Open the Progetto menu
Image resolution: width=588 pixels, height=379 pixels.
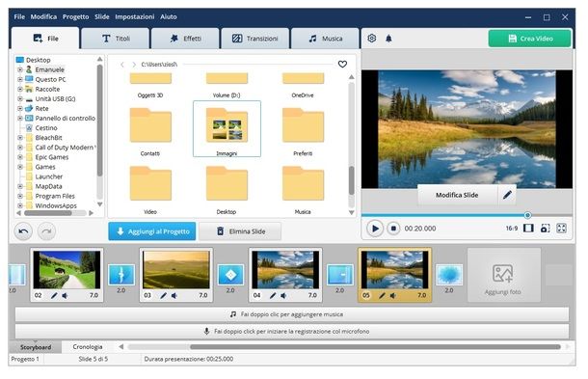[x=76, y=17]
